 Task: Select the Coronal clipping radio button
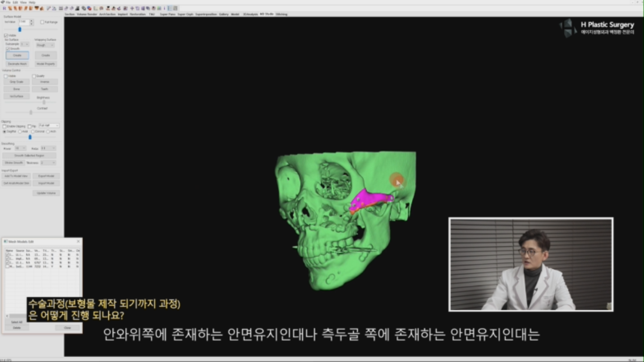tap(33, 132)
